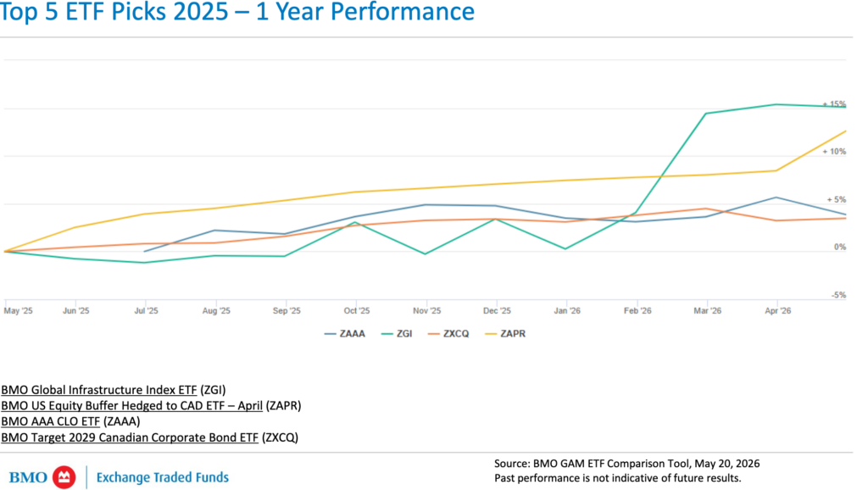Open BMO Target 2029 Canadian Corporate Bond link

[x=130, y=437]
